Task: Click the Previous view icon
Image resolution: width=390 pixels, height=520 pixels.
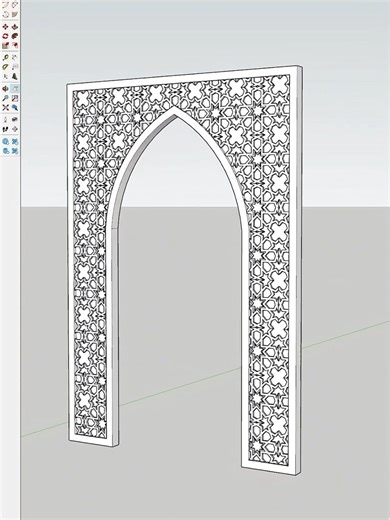Action: [15, 107]
